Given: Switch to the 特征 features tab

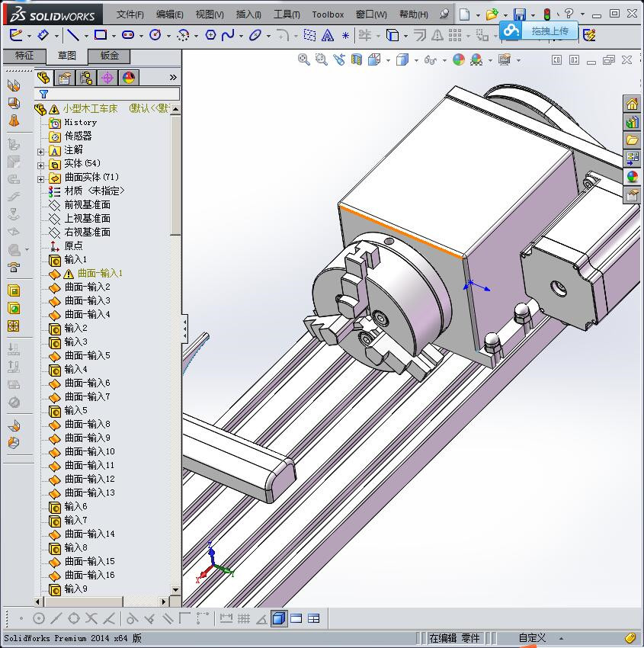Looking at the screenshot, I should [24, 56].
